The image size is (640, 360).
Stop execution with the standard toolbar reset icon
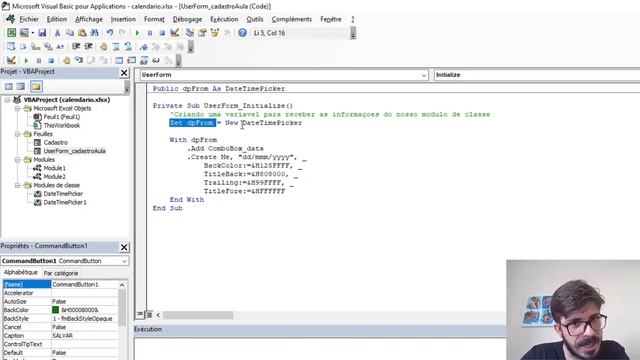pos(162,33)
